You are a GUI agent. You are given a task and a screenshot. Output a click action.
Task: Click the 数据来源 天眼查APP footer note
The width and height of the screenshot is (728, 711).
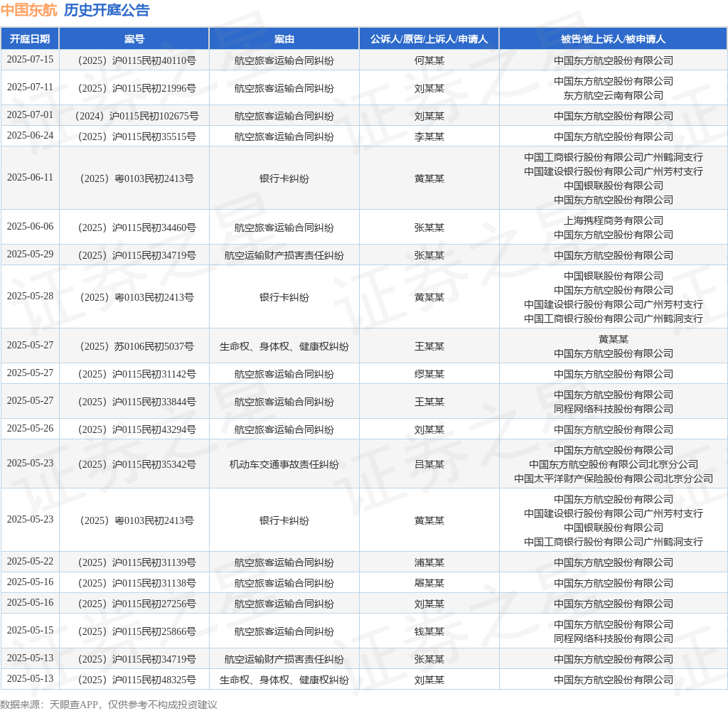pyautogui.click(x=109, y=705)
